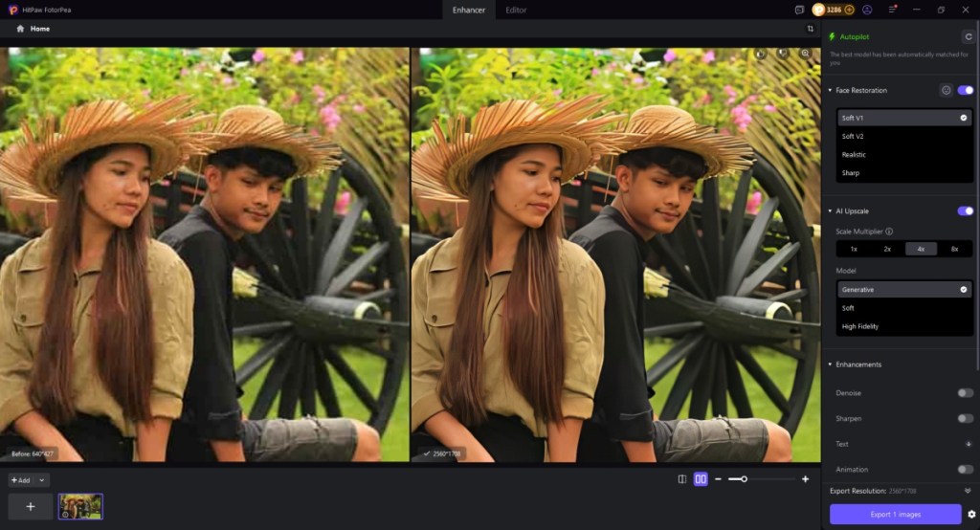The width and height of the screenshot is (980, 530).
Task: Open the Add dropdown arrow
Action: [x=42, y=480]
